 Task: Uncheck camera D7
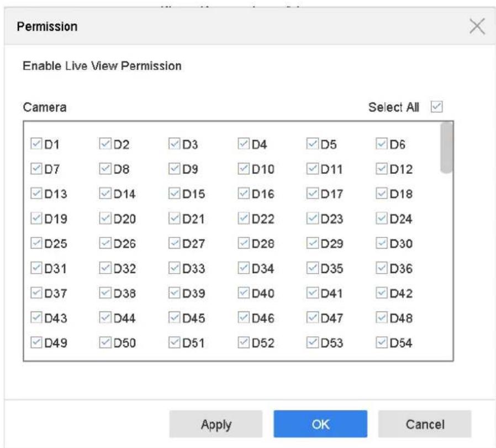pyautogui.click(x=36, y=169)
